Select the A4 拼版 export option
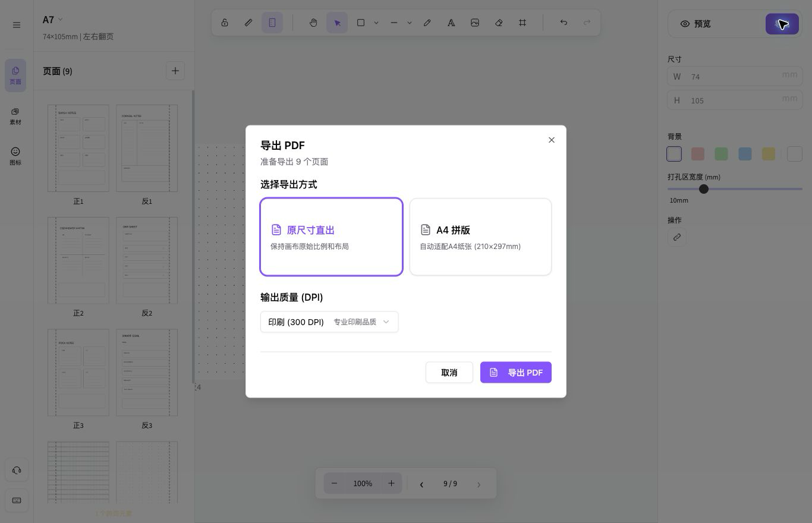This screenshot has height=523, width=812. click(x=480, y=237)
